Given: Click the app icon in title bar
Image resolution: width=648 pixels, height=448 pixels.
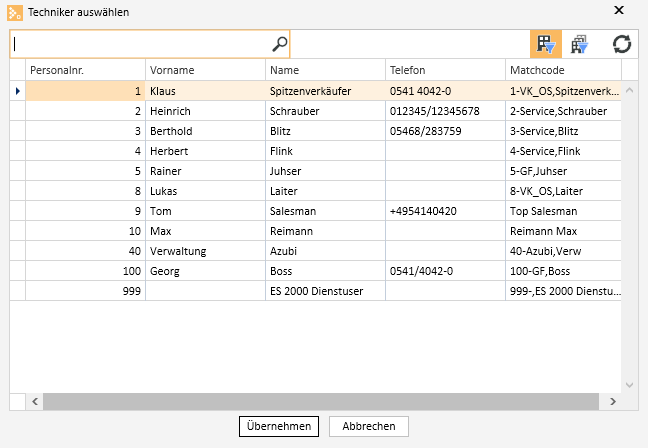Looking at the screenshot, I should click(15, 12).
